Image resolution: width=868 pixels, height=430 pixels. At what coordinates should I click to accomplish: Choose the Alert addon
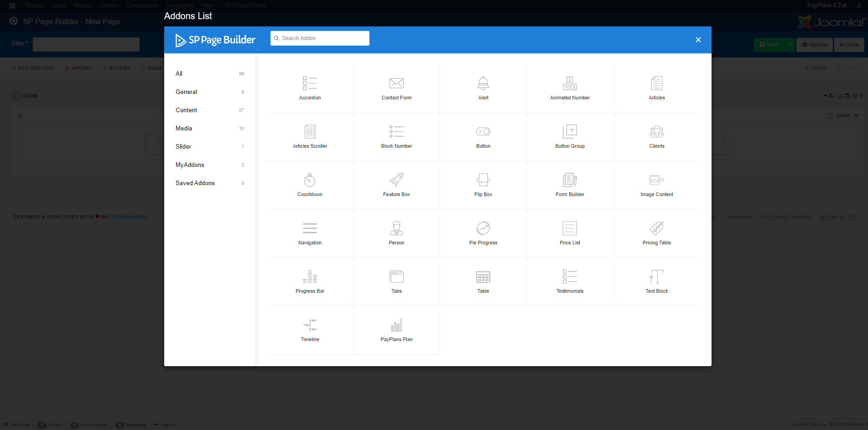coord(483,89)
